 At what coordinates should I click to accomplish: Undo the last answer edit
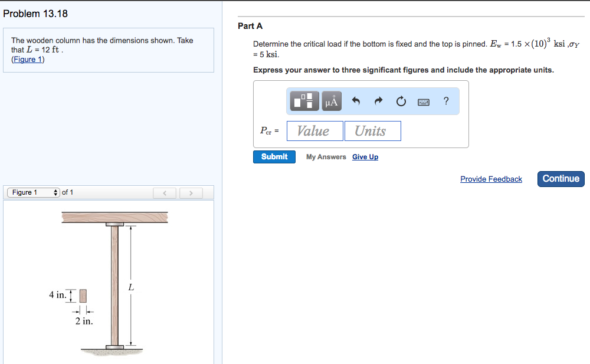pos(356,101)
